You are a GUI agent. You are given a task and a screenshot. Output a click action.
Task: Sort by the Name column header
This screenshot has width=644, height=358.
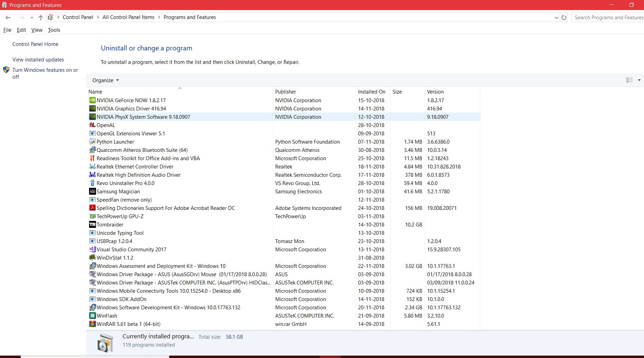(180, 92)
